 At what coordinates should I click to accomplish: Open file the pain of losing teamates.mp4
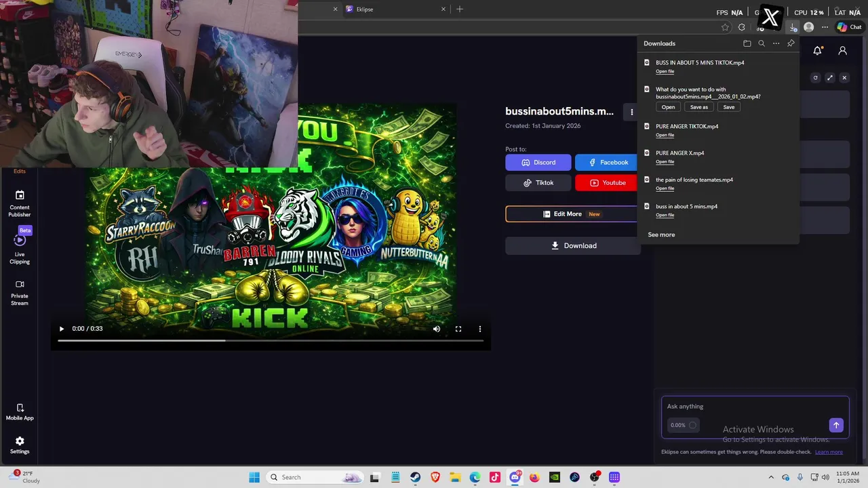665,188
